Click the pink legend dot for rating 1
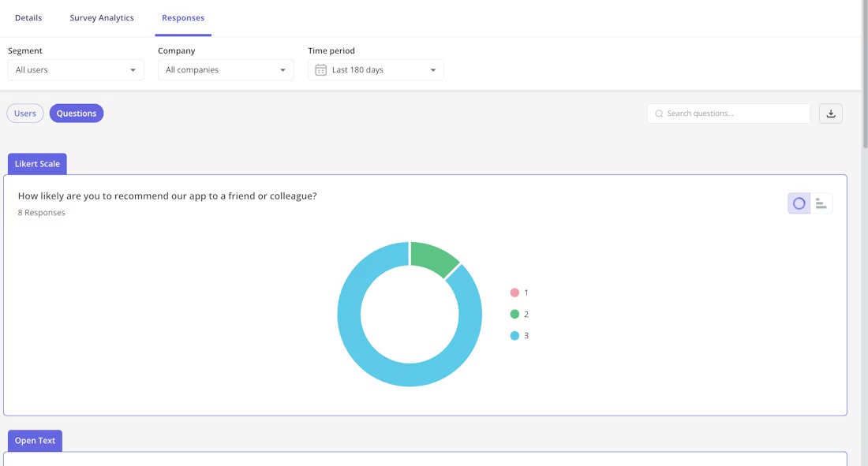 (x=515, y=293)
